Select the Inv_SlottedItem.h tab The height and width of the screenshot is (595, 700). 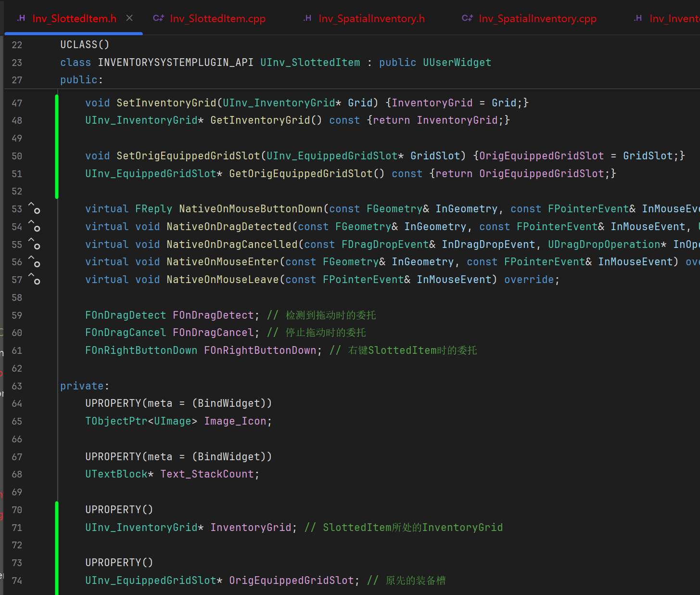[x=74, y=18]
